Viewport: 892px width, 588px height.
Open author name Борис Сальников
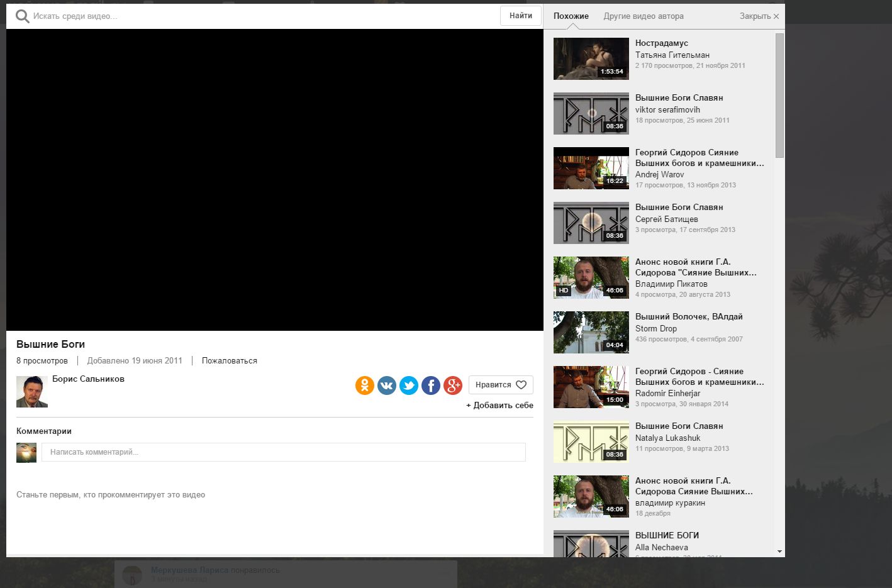point(88,379)
